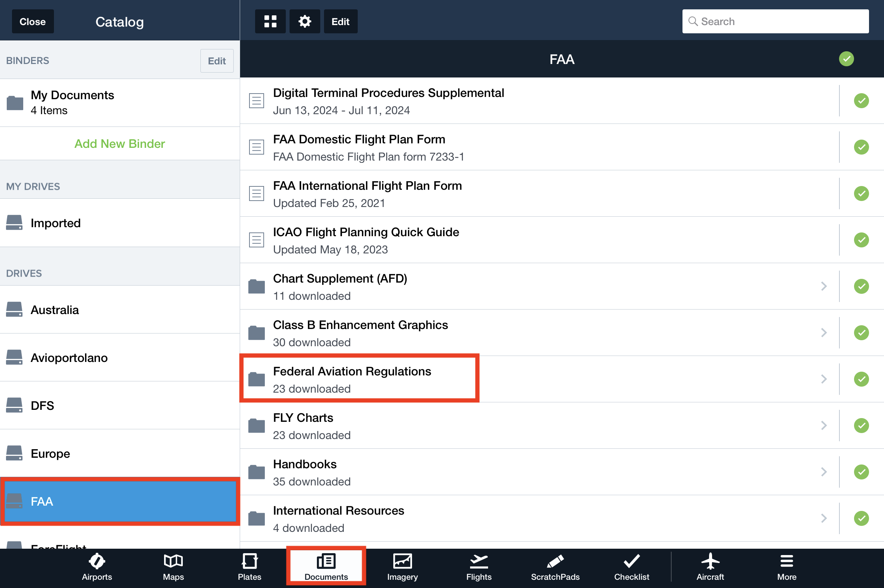Select the 'Europe' drive label
This screenshot has height=588, width=884.
(50, 454)
